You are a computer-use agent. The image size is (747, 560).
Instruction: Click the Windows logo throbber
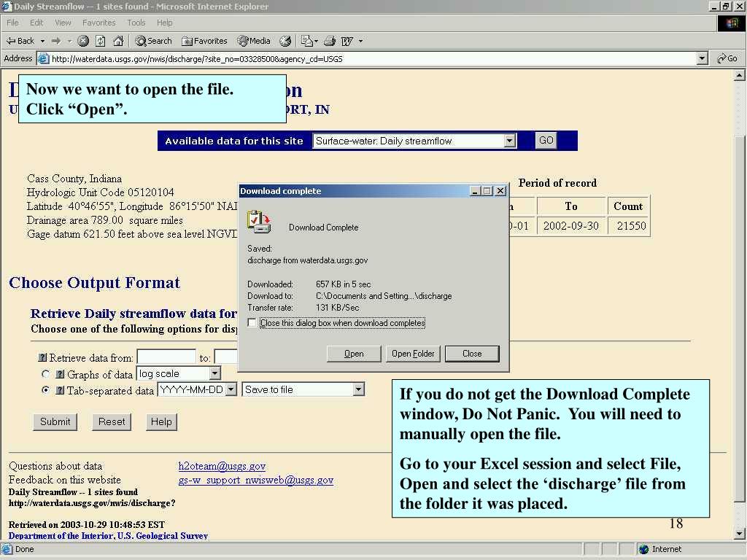(732, 23)
